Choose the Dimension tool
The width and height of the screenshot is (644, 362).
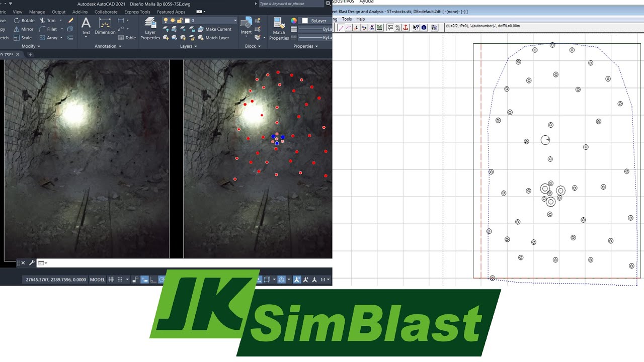(x=105, y=26)
